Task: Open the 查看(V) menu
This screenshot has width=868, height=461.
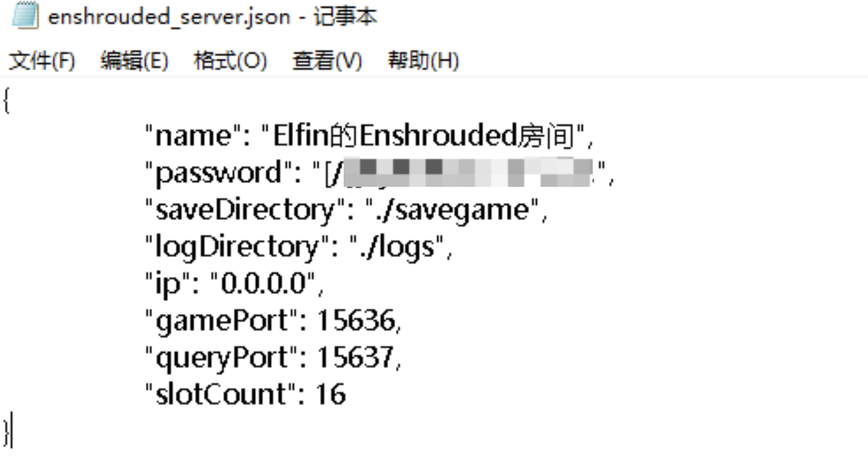Action: [x=327, y=61]
